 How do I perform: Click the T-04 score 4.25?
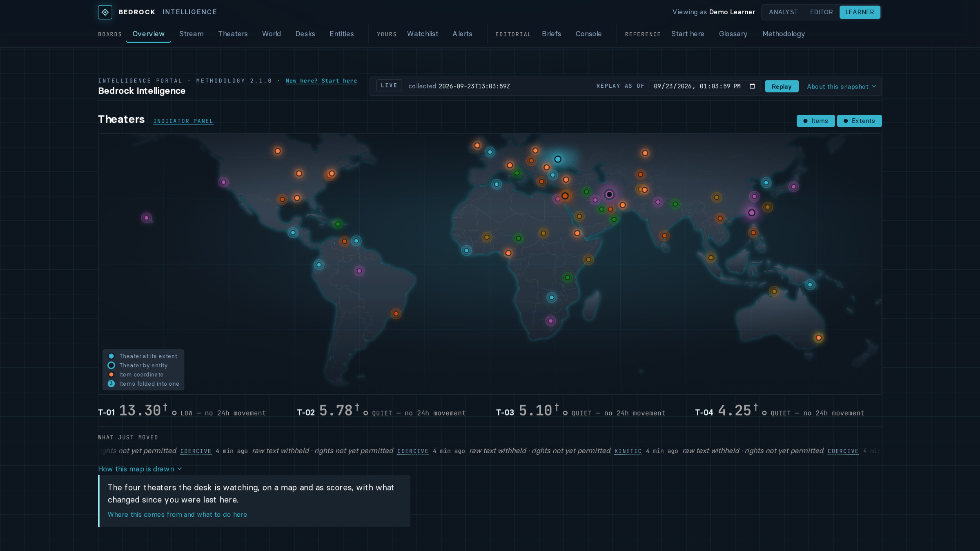pyautogui.click(x=735, y=411)
